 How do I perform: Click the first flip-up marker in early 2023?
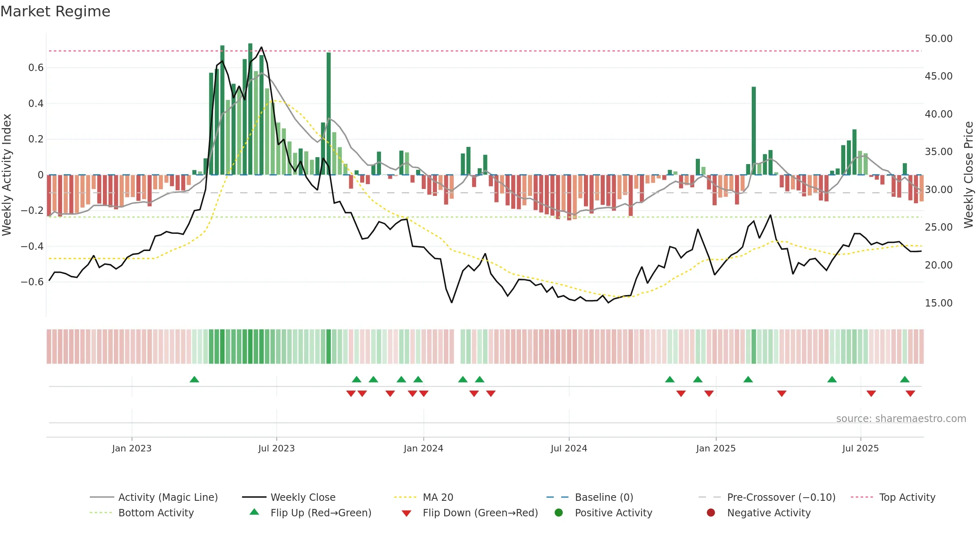(194, 379)
